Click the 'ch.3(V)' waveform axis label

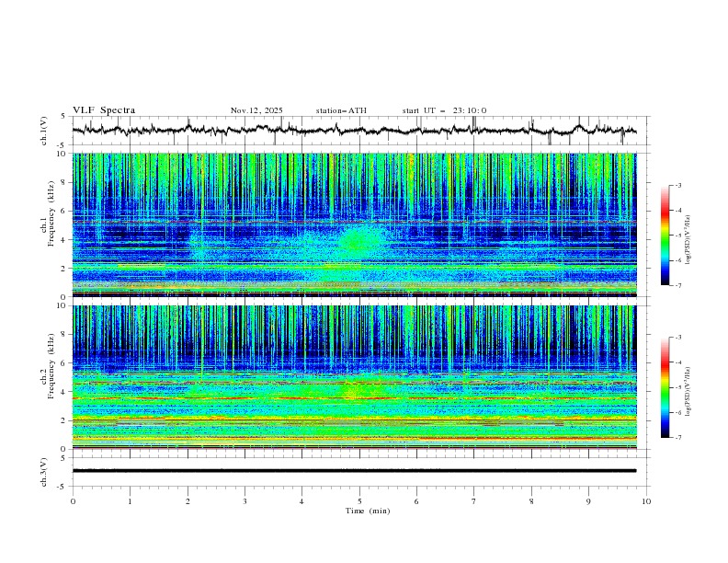tap(44, 472)
